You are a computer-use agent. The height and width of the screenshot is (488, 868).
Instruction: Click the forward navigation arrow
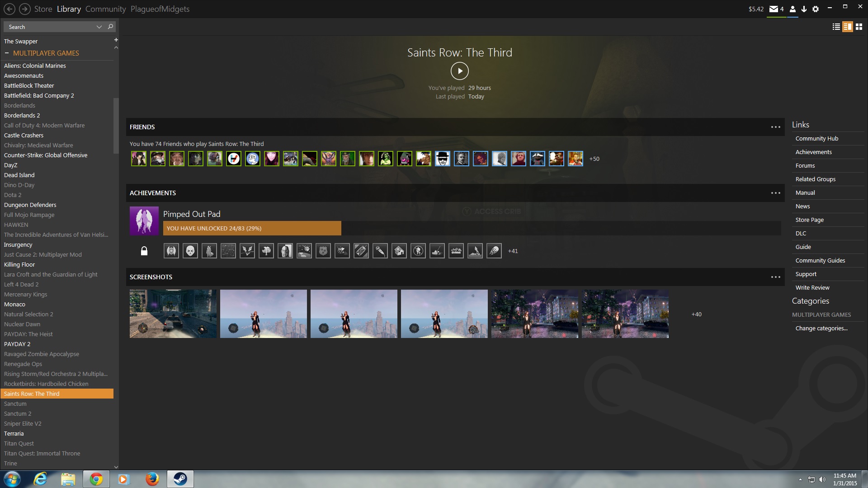[25, 9]
